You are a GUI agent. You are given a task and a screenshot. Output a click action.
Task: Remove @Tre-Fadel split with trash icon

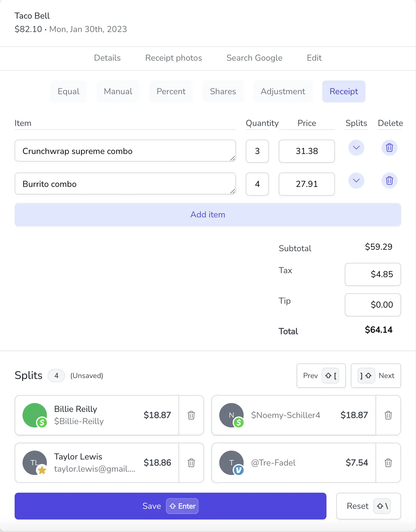[x=388, y=463]
